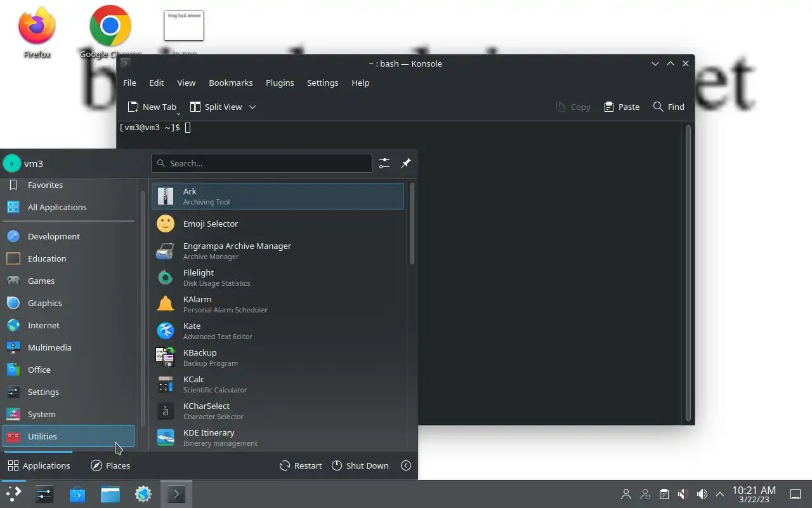Open the Help menu in Konsole

[x=360, y=83]
